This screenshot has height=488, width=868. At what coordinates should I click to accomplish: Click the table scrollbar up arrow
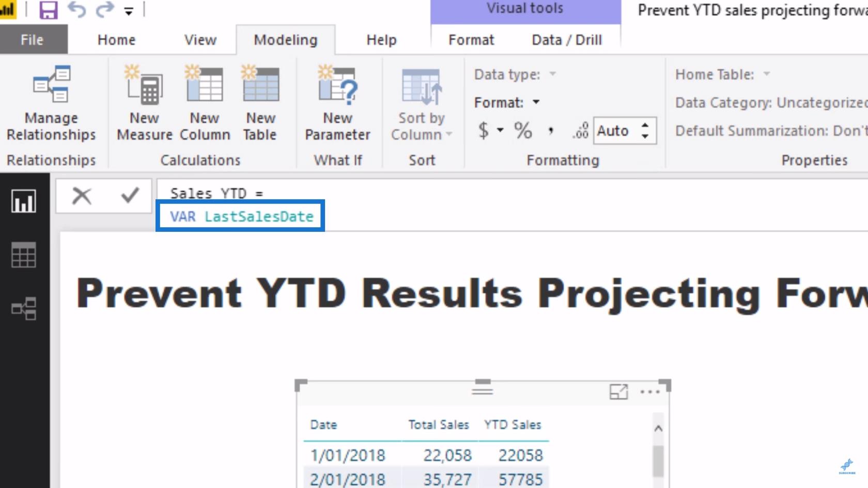658,428
